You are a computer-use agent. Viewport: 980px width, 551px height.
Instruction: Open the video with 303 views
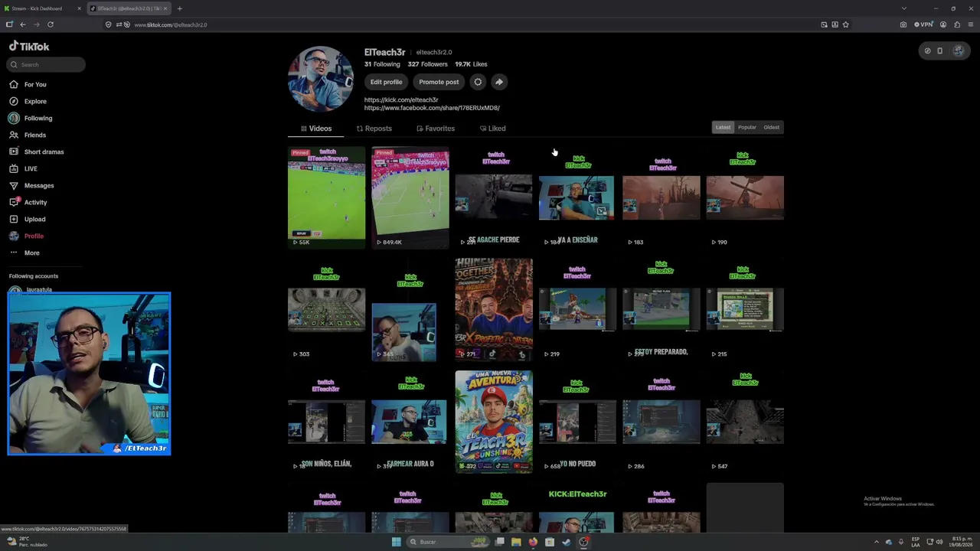pyautogui.click(x=326, y=309)
